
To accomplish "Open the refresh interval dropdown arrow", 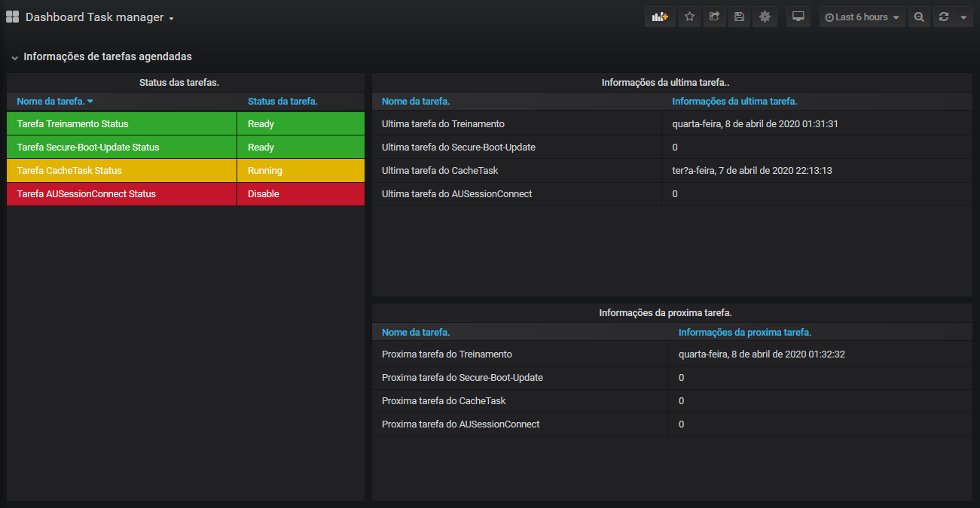I will [x=963, y=17].
